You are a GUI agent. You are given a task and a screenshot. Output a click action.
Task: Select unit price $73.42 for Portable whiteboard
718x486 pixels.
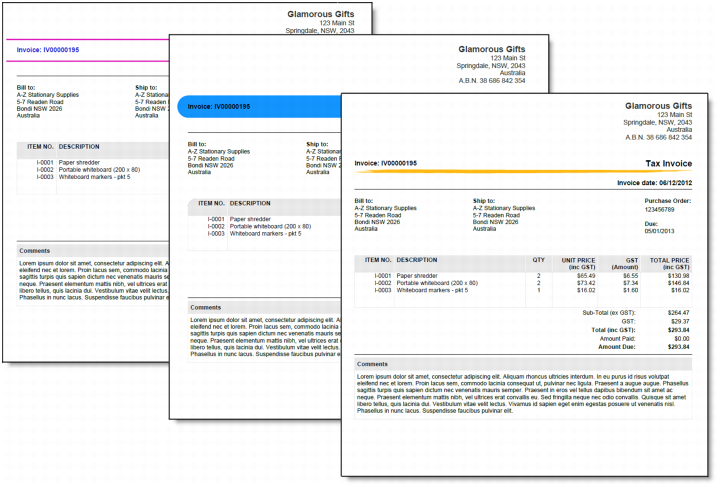coord(586,283)
